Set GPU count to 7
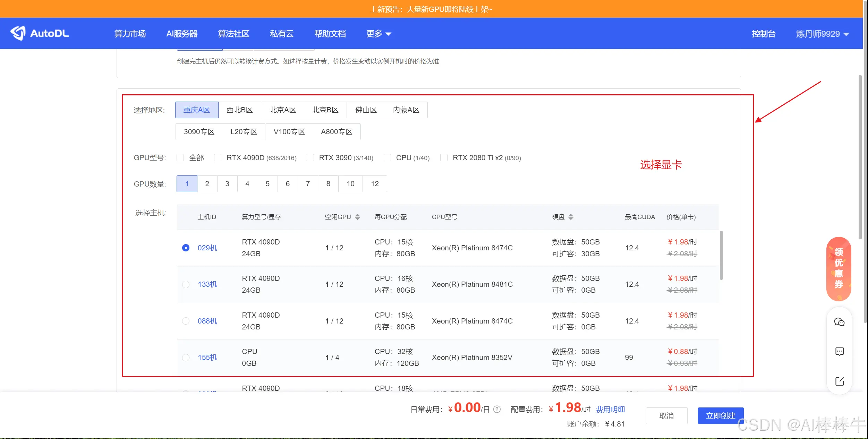This screenshot has height=439, width=868. point(308,184)
